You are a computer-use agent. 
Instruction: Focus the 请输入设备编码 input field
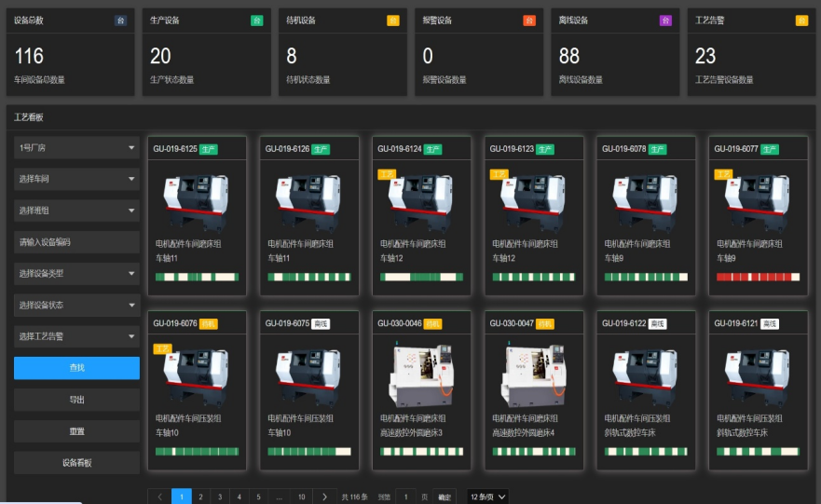click(x=76, y=242)
